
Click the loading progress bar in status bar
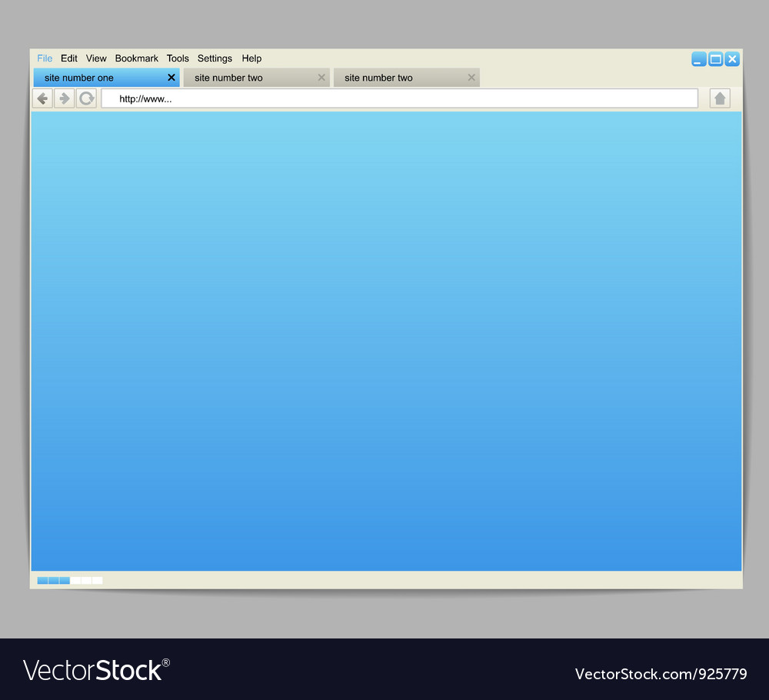tap(70, 581)
